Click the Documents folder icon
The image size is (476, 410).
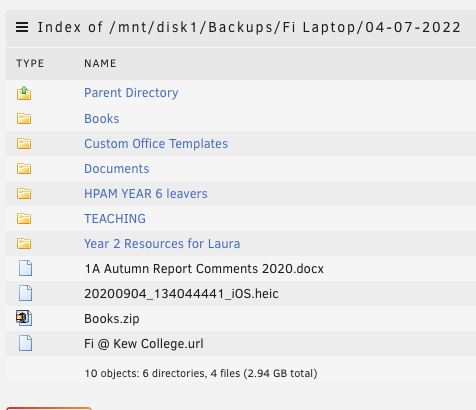coord(24,168)
